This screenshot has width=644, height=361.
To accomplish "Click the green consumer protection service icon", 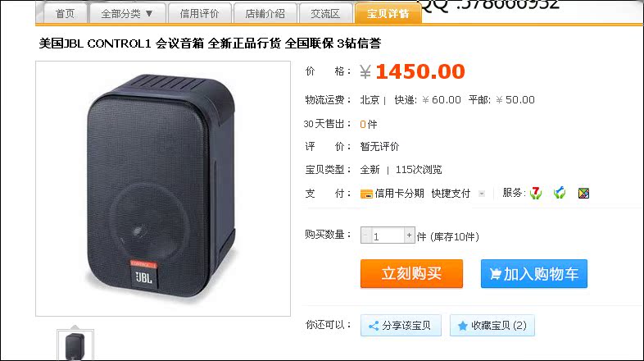I will [x=560, y=193].
